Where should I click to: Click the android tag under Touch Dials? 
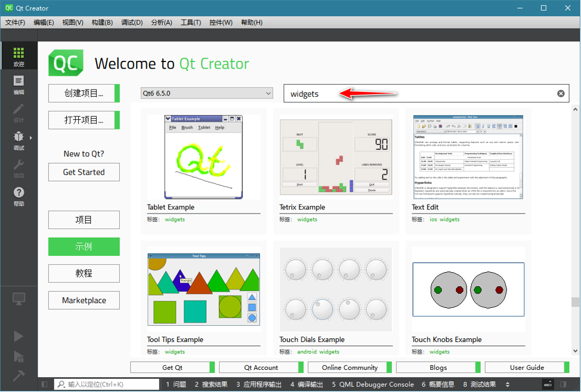307,351
